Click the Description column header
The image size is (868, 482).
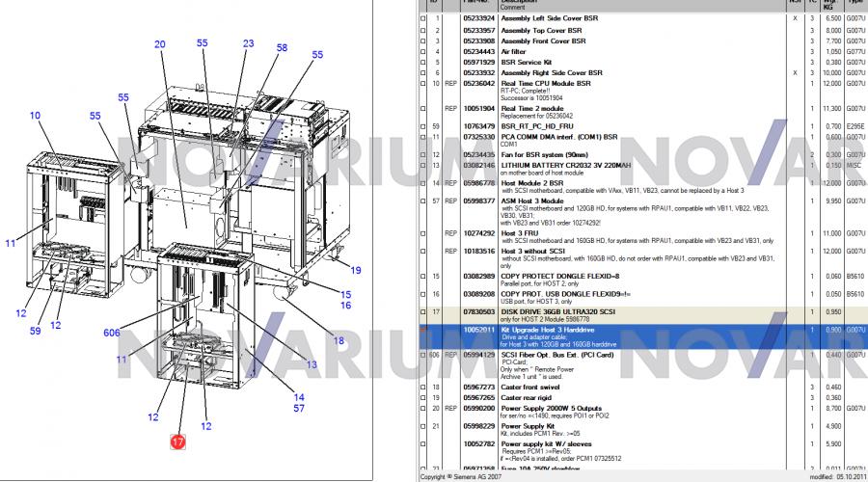[x=521, y=3]
